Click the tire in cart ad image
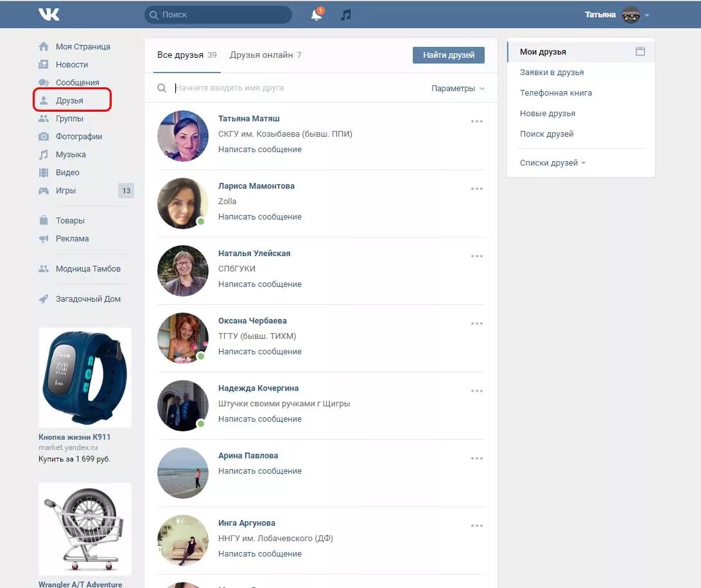701x588 pixels. (x=85, y=529)
